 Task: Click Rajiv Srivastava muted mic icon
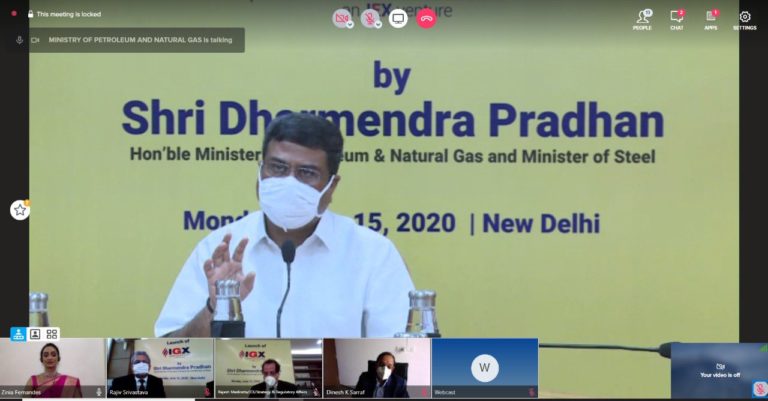(207, 392)
